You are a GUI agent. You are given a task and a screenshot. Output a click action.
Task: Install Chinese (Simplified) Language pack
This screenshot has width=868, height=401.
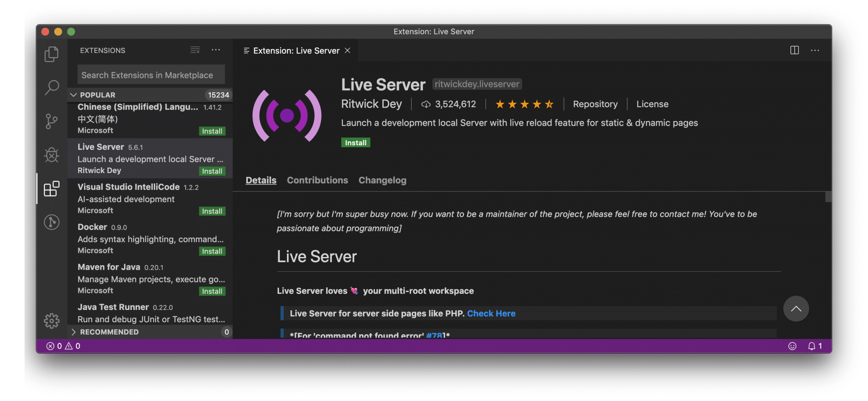[212, 131]
